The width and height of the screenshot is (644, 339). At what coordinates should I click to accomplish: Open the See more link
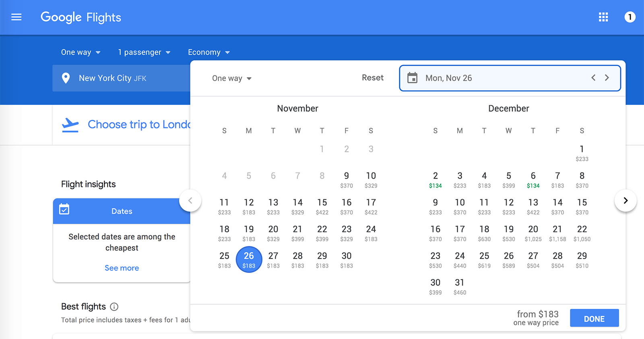point(122,268)
